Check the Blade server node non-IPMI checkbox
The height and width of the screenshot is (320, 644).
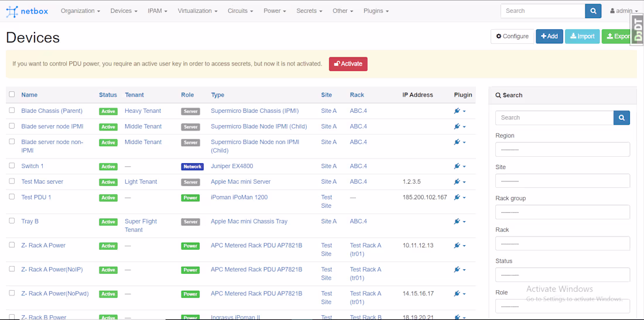[x=12, y=142]
